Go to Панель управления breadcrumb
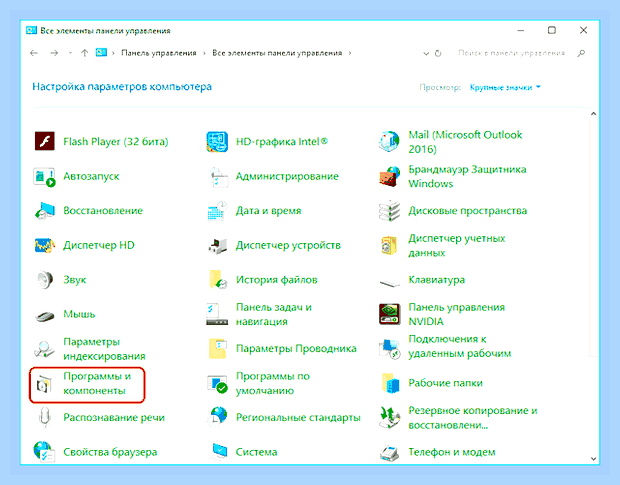620x485 pixels. point(159,53)
